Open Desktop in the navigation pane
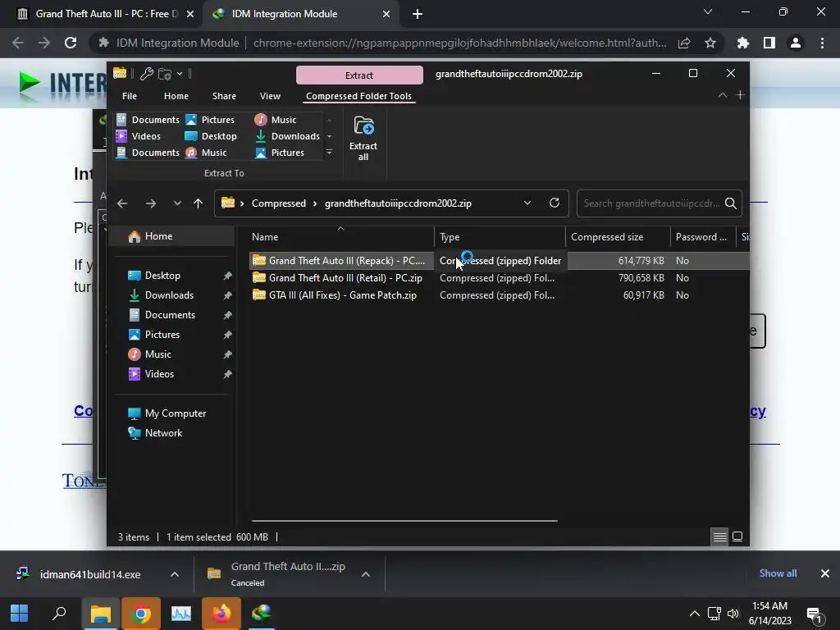 162,276
